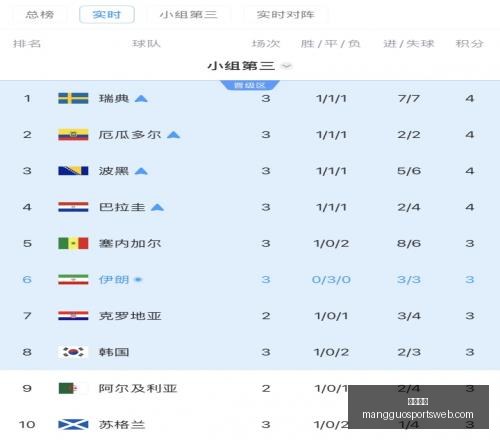This screenshot has width=500, height=440.
Task: Click the Ecuador flag icon
Action: click(x=73, y=135)
